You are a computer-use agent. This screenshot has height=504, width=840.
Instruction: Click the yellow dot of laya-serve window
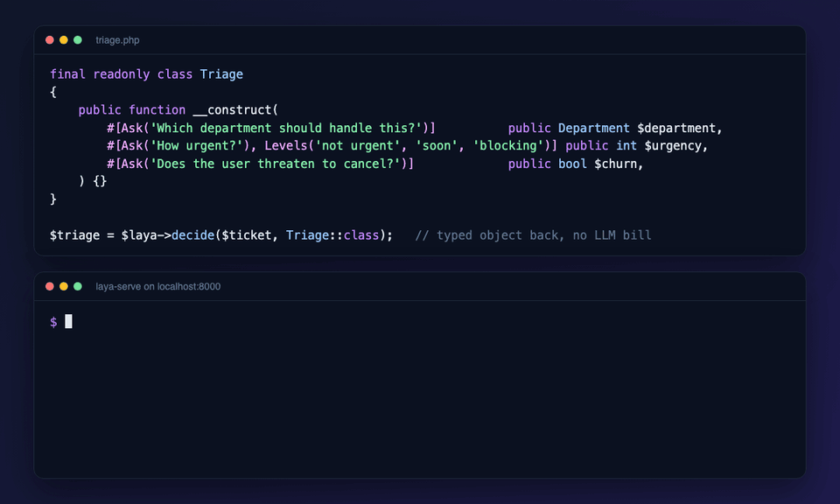pos(64,286)
